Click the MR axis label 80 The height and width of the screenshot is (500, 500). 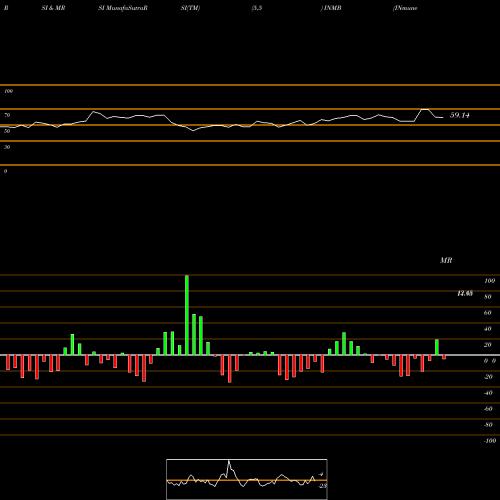click(488, 297)
